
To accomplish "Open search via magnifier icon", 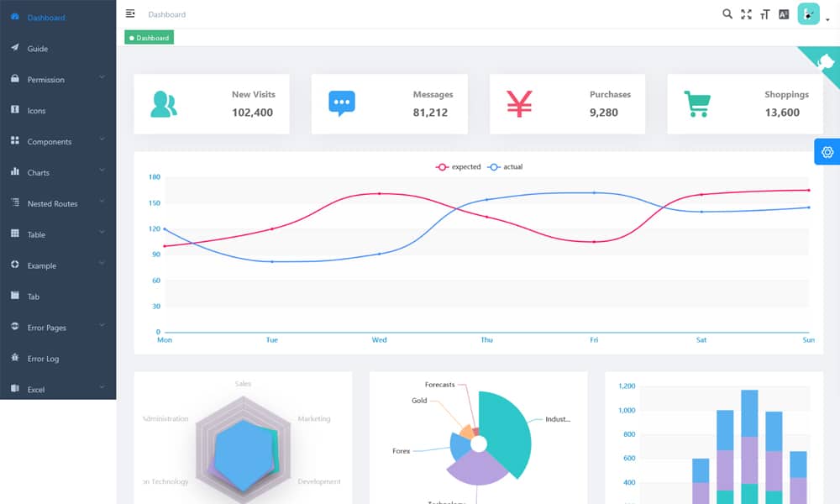I will point(727,14).
